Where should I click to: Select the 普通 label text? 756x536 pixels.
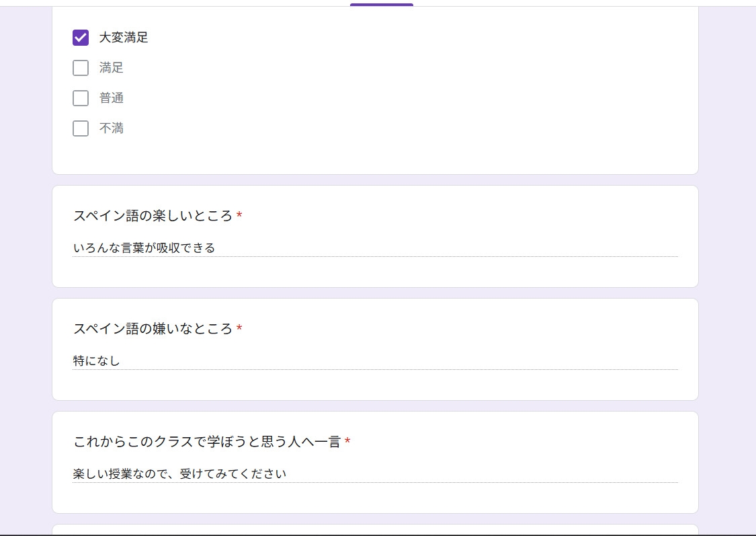112,98
